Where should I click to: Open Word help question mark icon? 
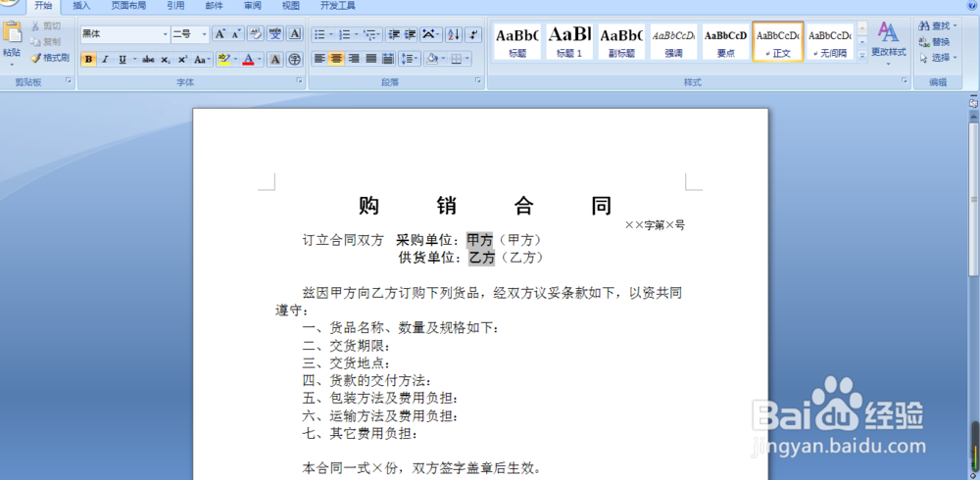click(x=972, y=5)
